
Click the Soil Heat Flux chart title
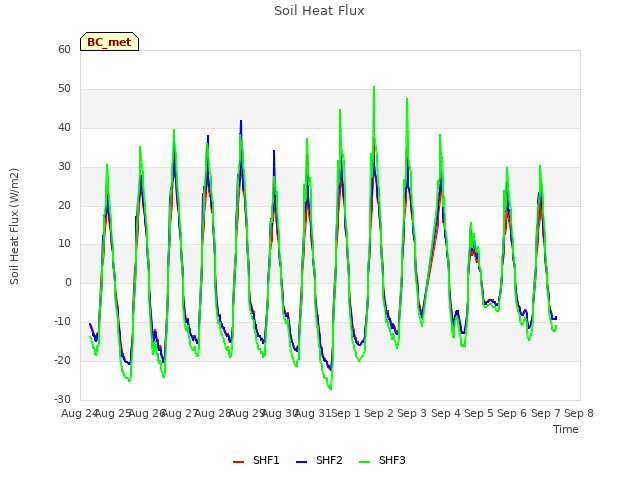[319, 11]
